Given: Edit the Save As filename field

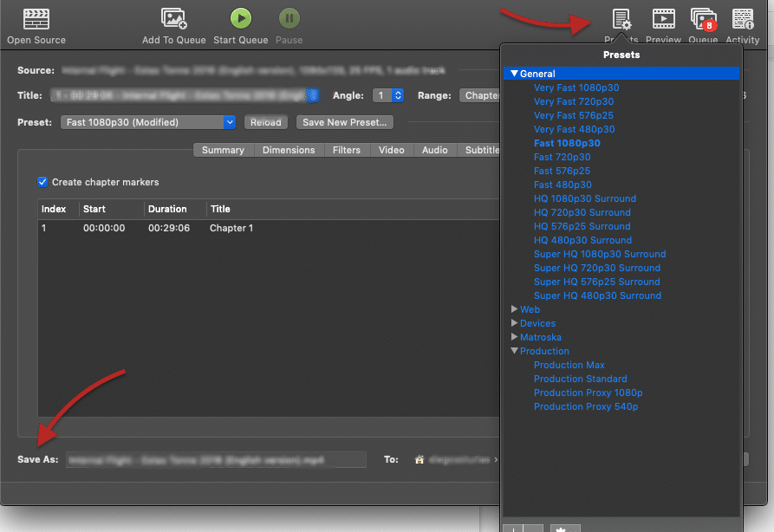Looking at the screenshot, I should pos(215,459).
